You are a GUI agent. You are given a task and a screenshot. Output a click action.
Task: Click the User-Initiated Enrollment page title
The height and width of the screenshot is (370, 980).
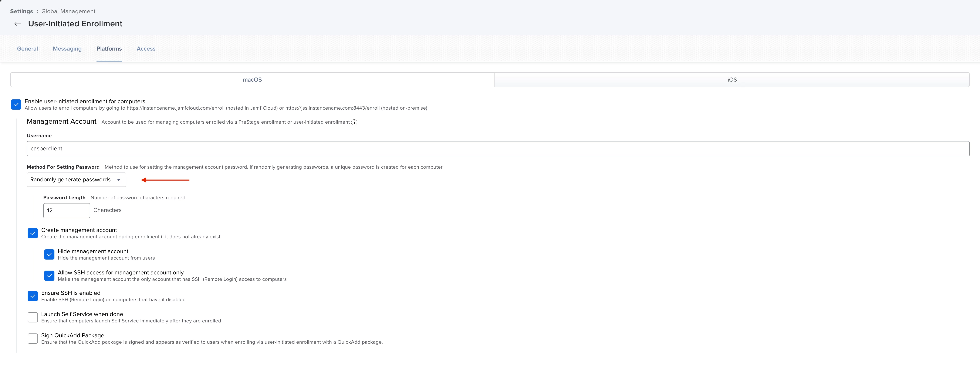click(75, 24)
